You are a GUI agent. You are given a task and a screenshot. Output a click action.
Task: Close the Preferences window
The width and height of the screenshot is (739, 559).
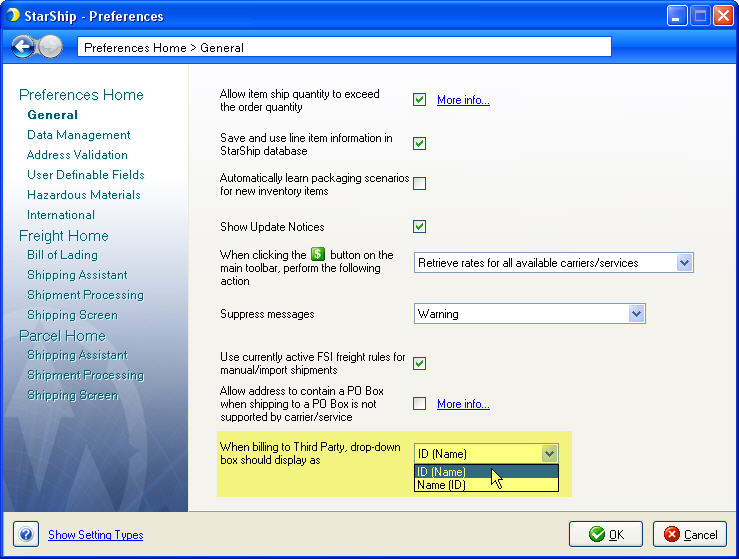(723, 16)
